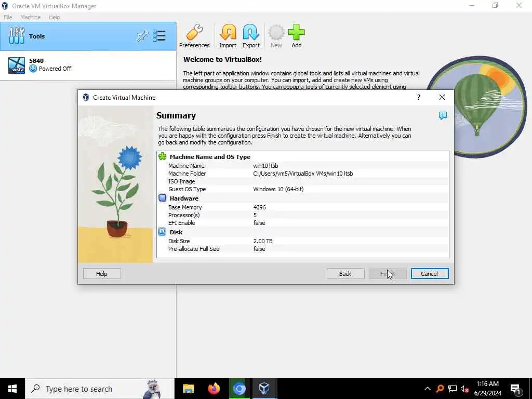Click the Pre-allocate Full Size label
532x399 pixels.
pos(194,249)
